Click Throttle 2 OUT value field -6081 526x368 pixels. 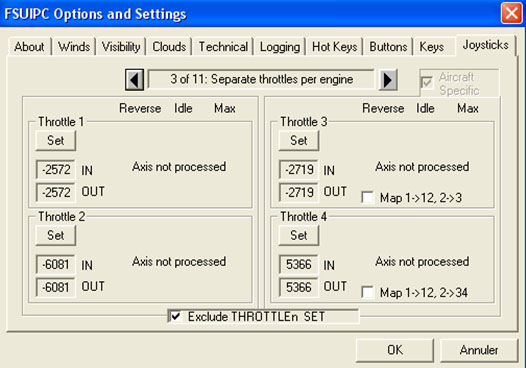(x=56, y=287)
